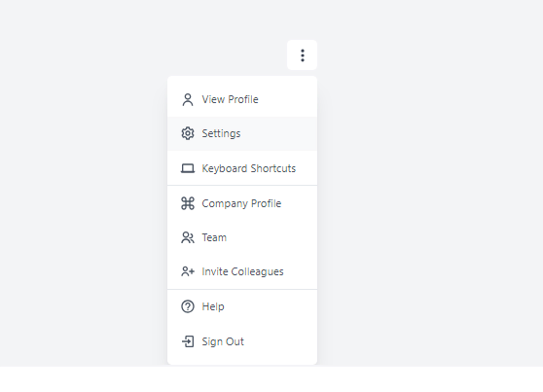Click the three-dot vertical menu button
Image resolution: width=543 pixels, height=392 pixels.
302,55
